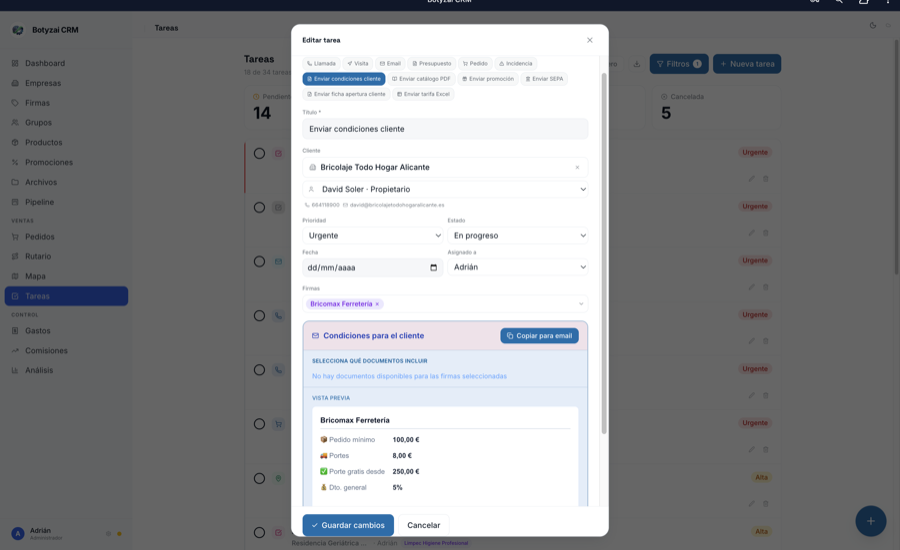Mark the Residencia Geriátrica task complete

pos(259,532)
